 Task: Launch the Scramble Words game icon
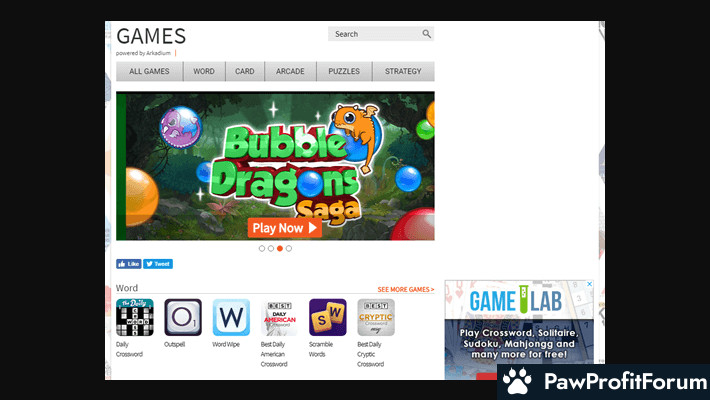pos(328,317)
